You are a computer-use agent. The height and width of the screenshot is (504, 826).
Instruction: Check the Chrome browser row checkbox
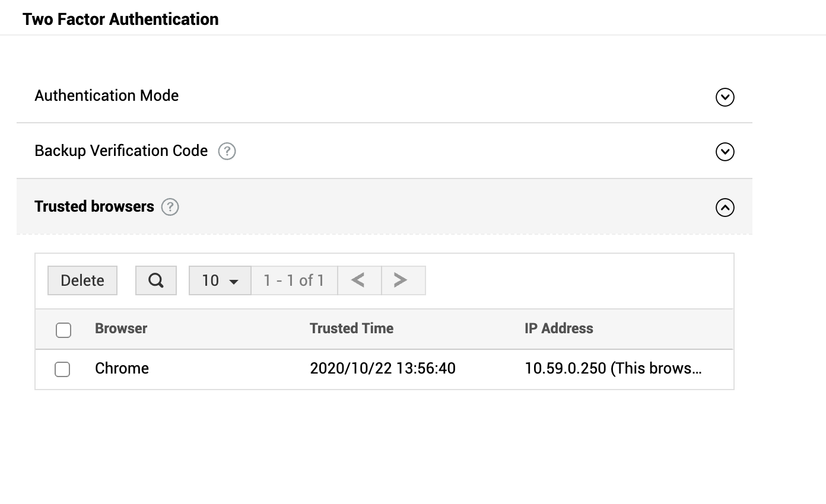62,369
